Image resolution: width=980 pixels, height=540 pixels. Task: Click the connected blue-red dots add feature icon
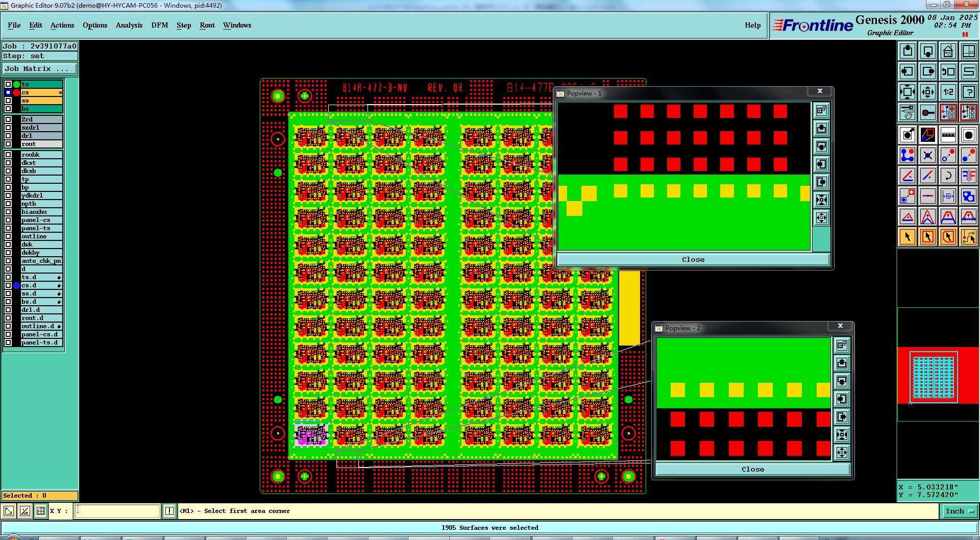tap(908, 155)
